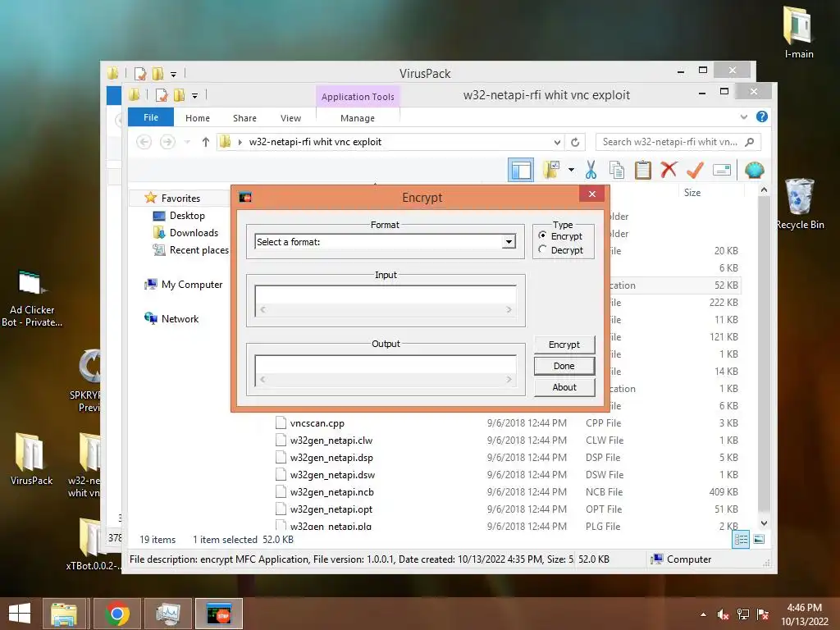
Task: Select file w32gen_netapi.clw
Action: 331,441
